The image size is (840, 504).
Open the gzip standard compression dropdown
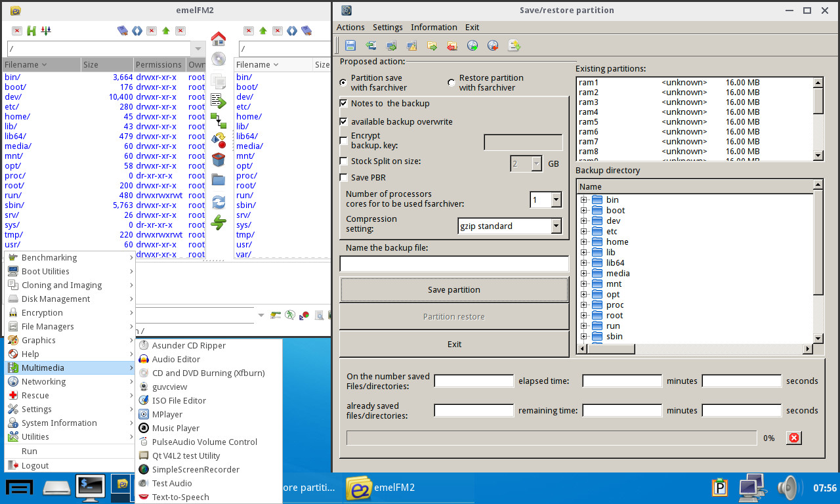[556, 226]
